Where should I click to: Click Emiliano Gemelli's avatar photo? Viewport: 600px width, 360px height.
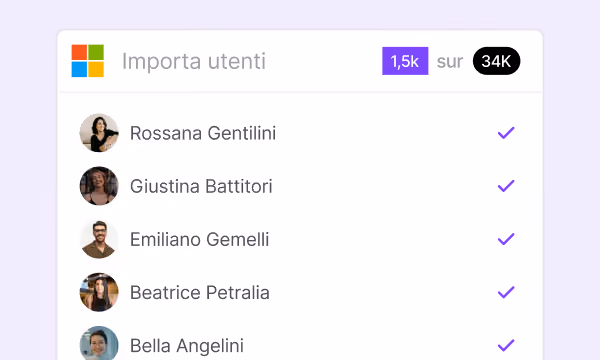(99, 239)
